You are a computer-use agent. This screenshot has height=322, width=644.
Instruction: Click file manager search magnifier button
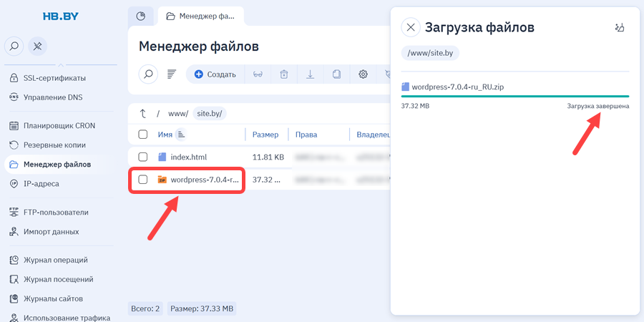(x=148, y=74)
